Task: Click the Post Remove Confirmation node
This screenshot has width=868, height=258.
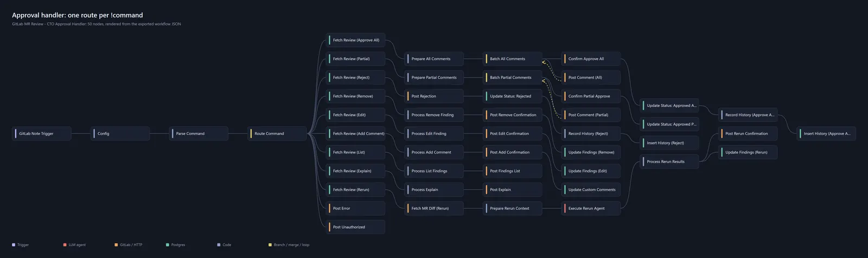Action: pyautogui.click(x=513, y=115)
